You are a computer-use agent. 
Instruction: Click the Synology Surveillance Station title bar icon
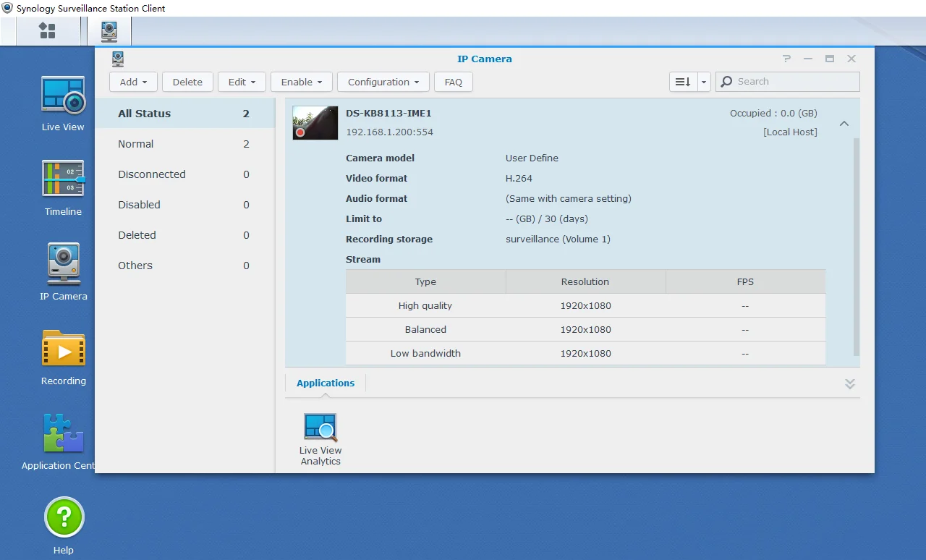tap(7, 8)
